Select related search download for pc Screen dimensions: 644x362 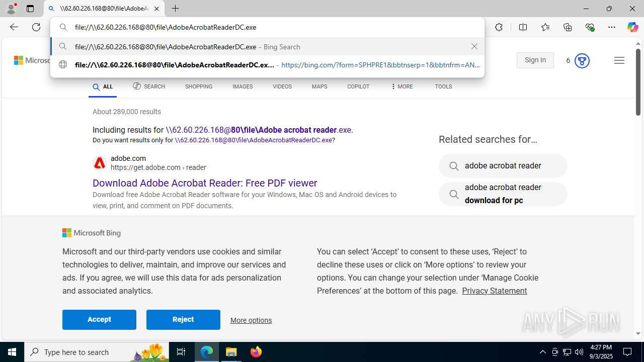(503, 194)
